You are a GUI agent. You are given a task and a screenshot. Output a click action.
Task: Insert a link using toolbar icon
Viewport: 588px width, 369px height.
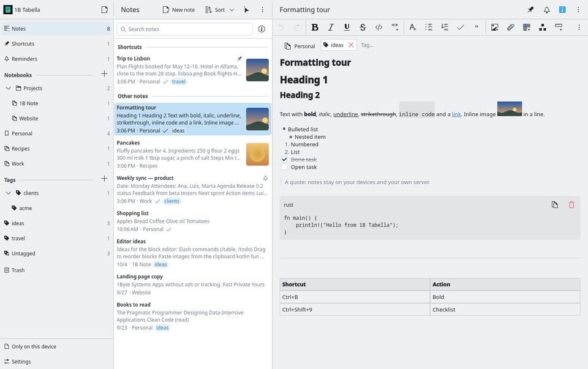point(395,28)
